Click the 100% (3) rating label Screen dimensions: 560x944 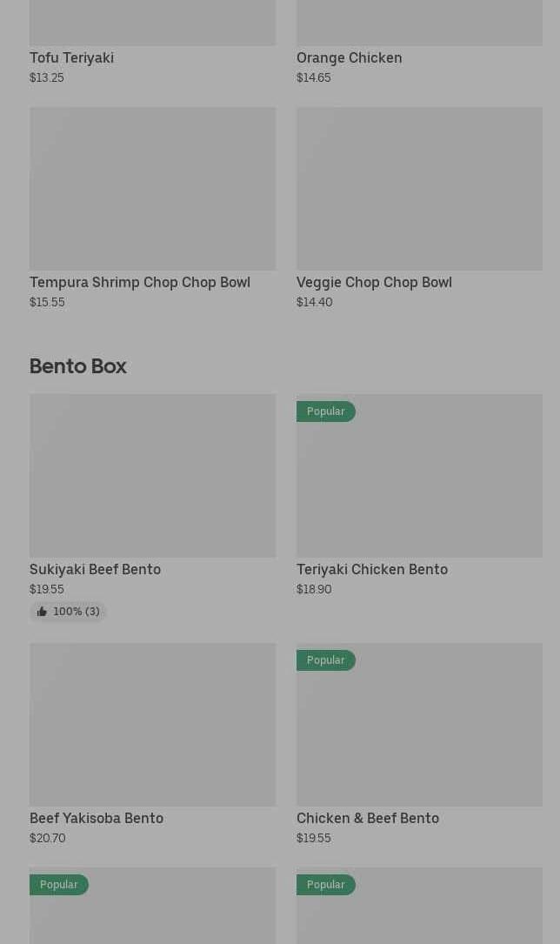76,612
